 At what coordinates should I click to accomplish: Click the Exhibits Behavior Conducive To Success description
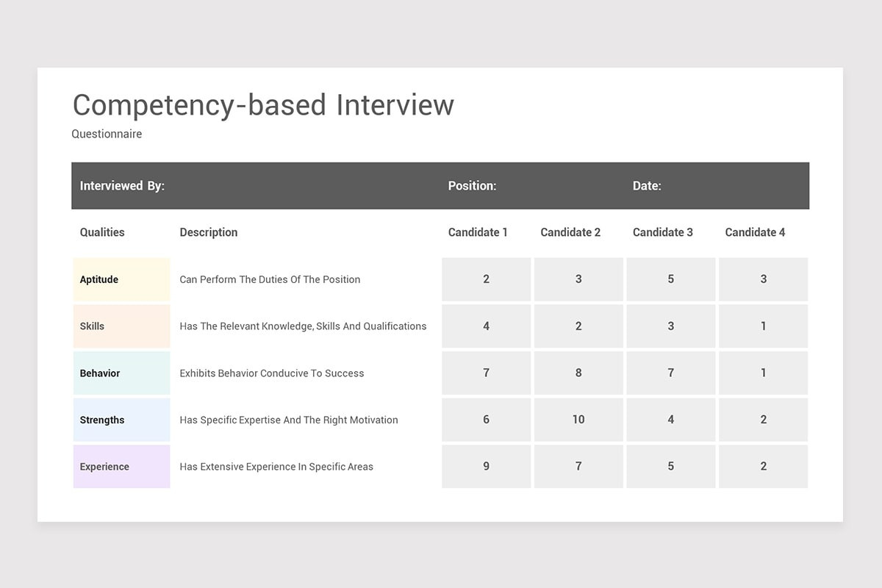coord(272,373)
